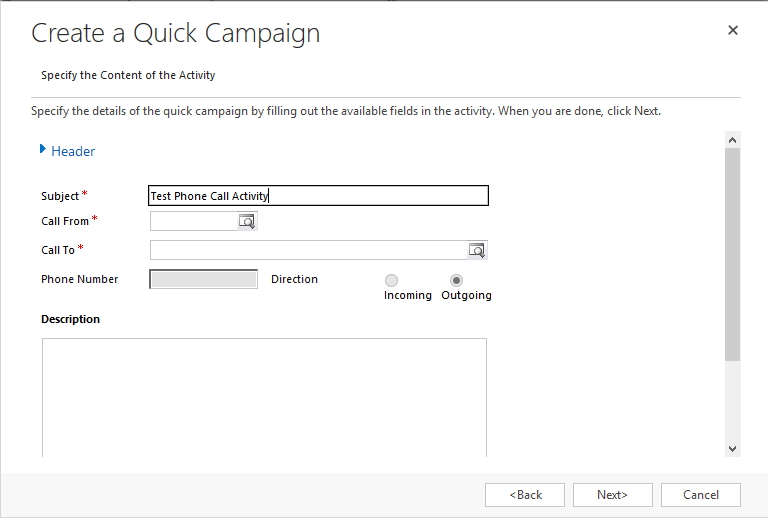
Task: Click the scrollbar down arrow
Action: [733, 448]
